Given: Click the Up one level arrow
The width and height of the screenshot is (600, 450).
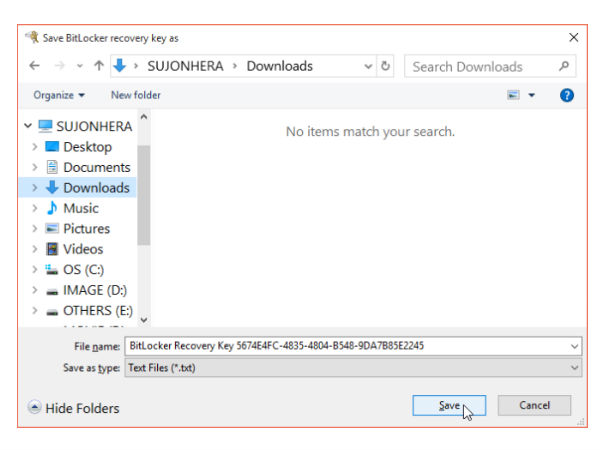Looking at the screenshot, I should click(x=100, y=67).
